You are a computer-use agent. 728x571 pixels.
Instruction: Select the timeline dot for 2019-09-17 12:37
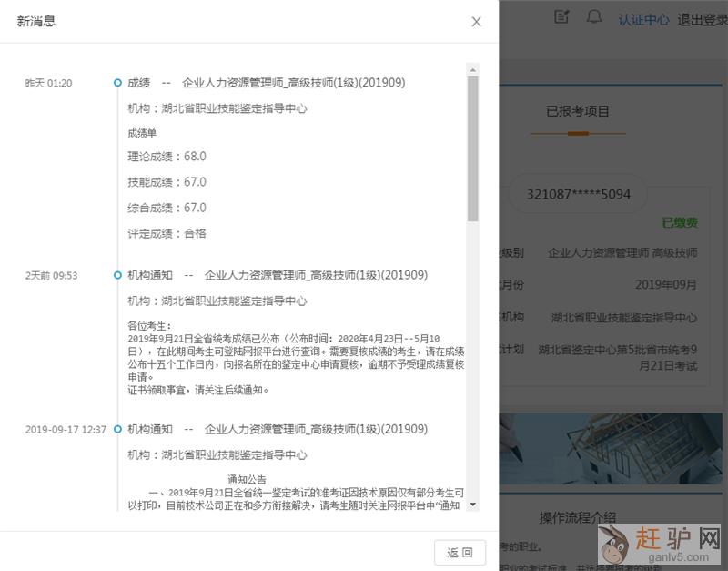tap(117, 429)
